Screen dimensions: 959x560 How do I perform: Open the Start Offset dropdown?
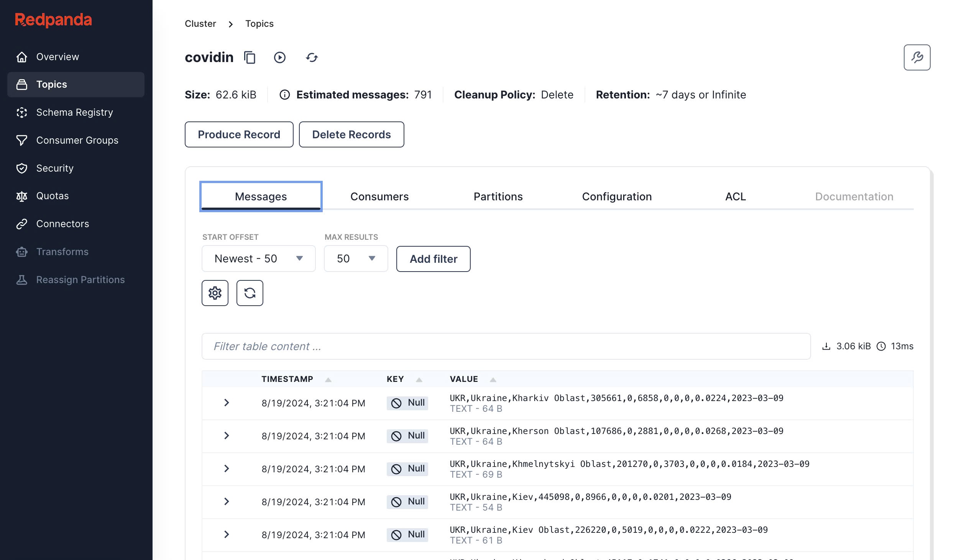(x=259, y=259)
